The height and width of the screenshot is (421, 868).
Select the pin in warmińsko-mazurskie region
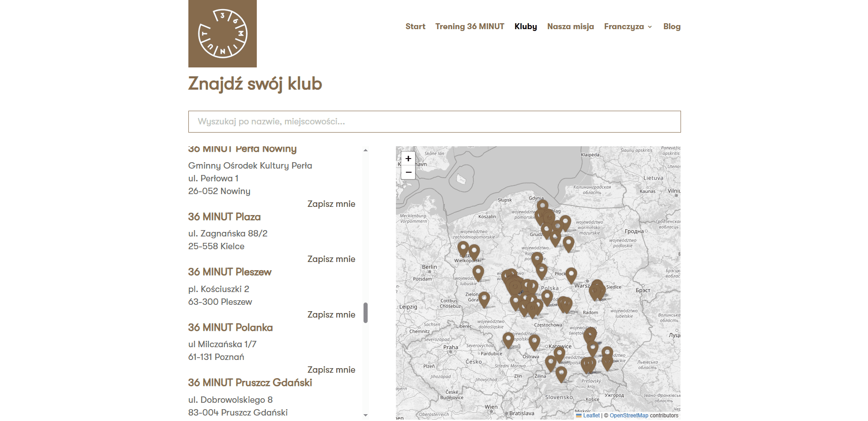[x=565, y=222]
